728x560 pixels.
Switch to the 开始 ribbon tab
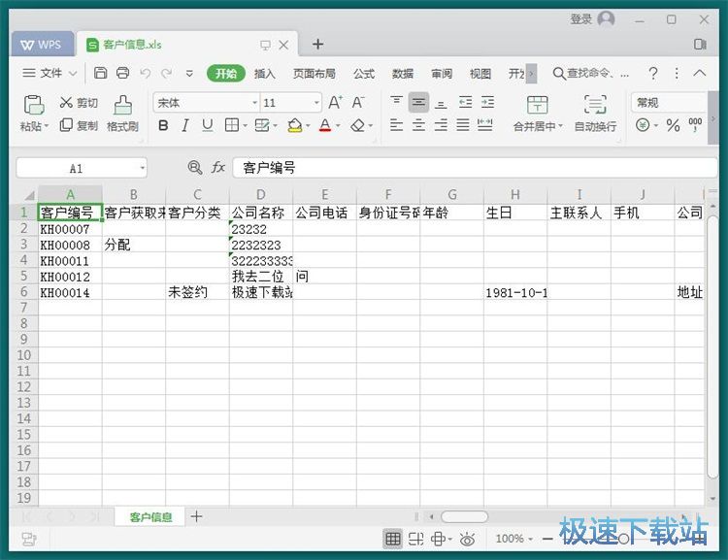point(225,74)
